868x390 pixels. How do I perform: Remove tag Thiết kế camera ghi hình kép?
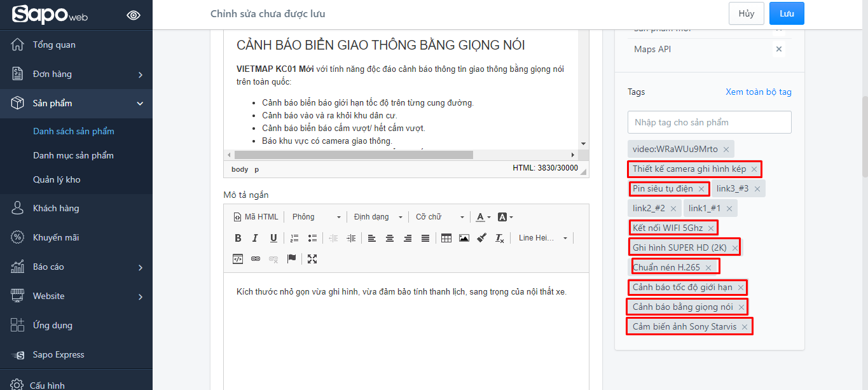[754, 169]
